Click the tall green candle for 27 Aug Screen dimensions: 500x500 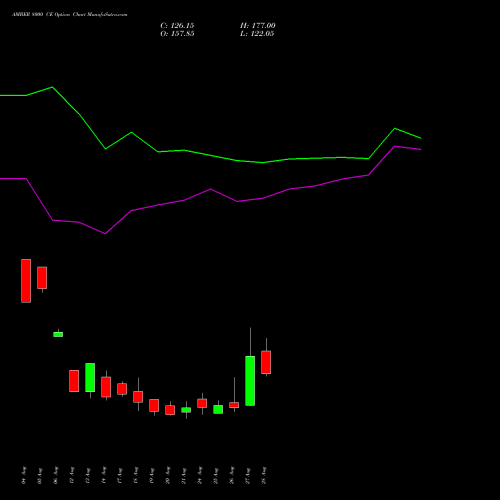point(250,381)
